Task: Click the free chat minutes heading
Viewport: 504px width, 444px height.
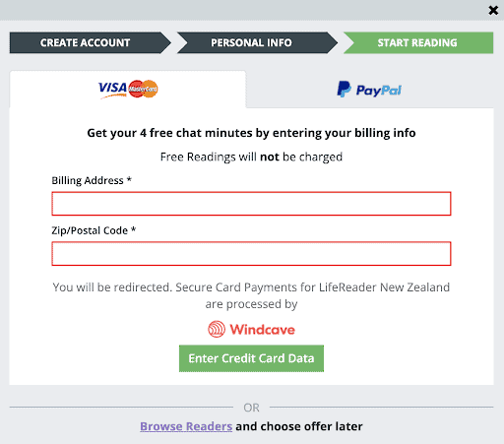Action: tap(251, 133)
